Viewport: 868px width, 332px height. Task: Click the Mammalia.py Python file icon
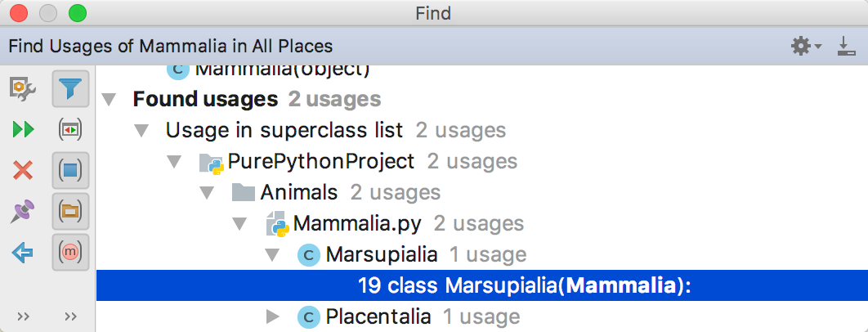[x=277, y=223]
